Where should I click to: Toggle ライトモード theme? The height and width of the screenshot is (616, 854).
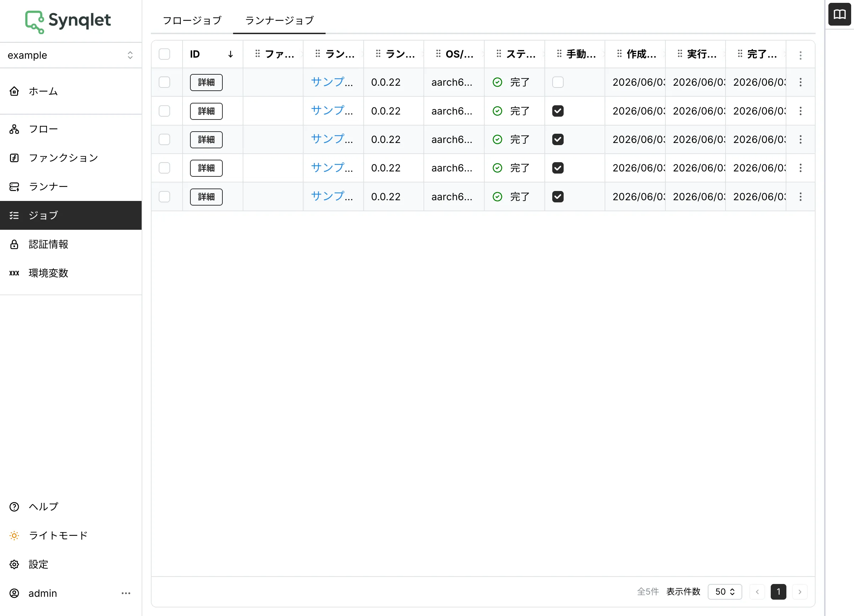click(x=71, y=535)
